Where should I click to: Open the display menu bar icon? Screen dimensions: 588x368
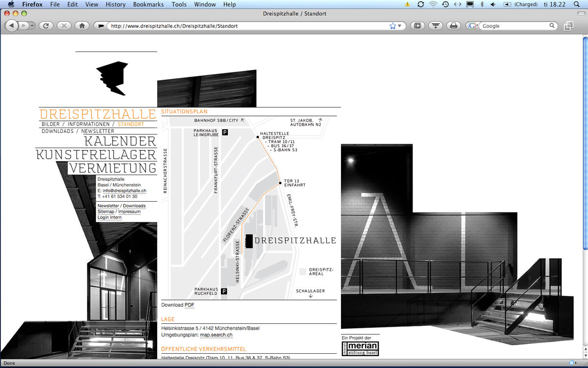(x=470, y=4)
